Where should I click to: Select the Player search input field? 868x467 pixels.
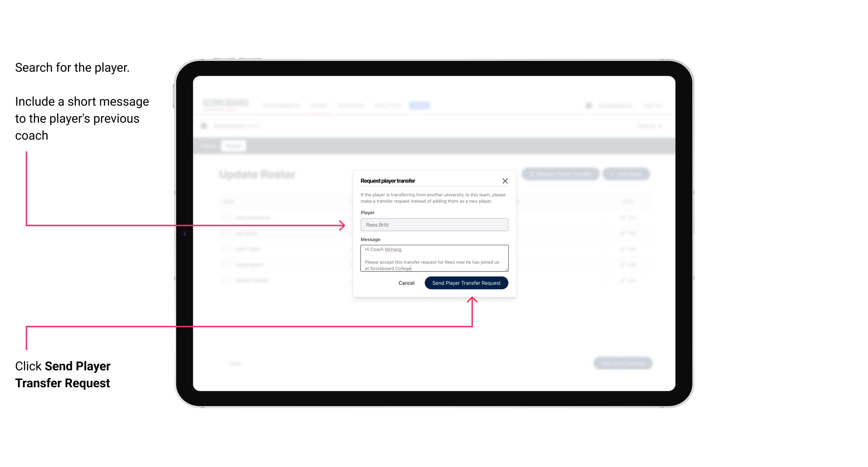pos(434,224)
